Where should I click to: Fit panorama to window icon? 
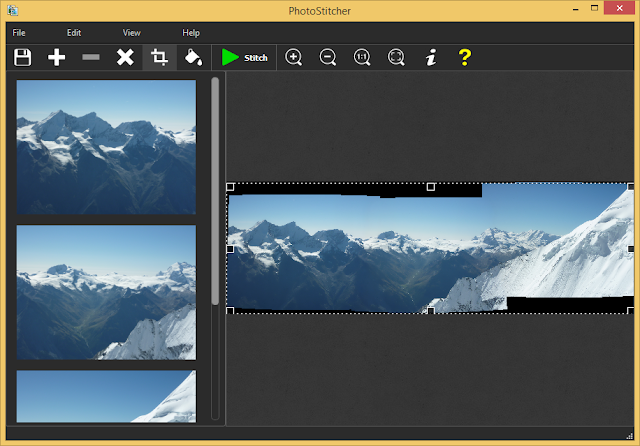point(396,57)
